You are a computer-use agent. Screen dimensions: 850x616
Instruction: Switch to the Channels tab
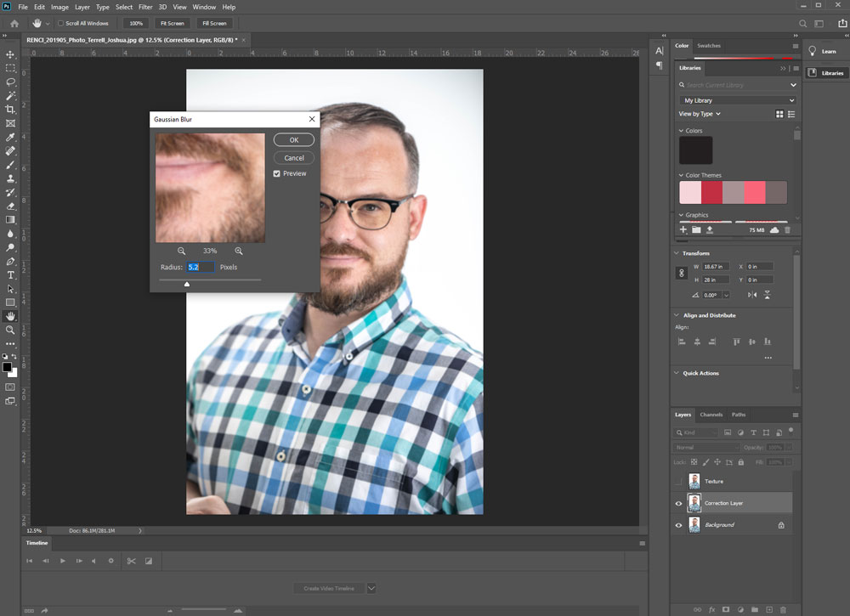pyautogui.click(x=711, y=415)
